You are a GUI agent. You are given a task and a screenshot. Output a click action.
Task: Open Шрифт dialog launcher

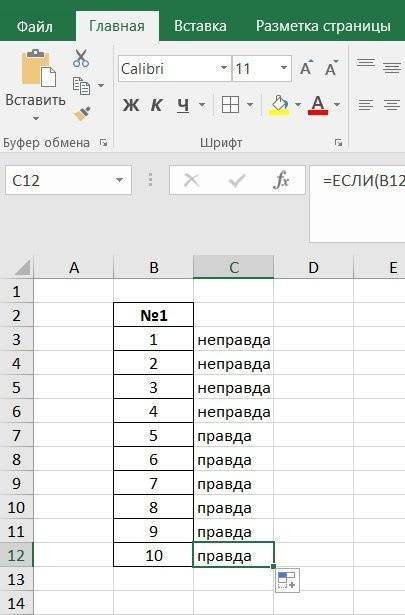pyautogui.click(x=339, y=143)
